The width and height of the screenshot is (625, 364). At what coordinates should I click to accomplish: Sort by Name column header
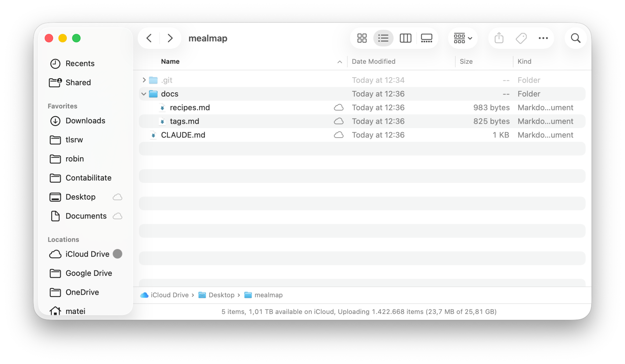170,62
